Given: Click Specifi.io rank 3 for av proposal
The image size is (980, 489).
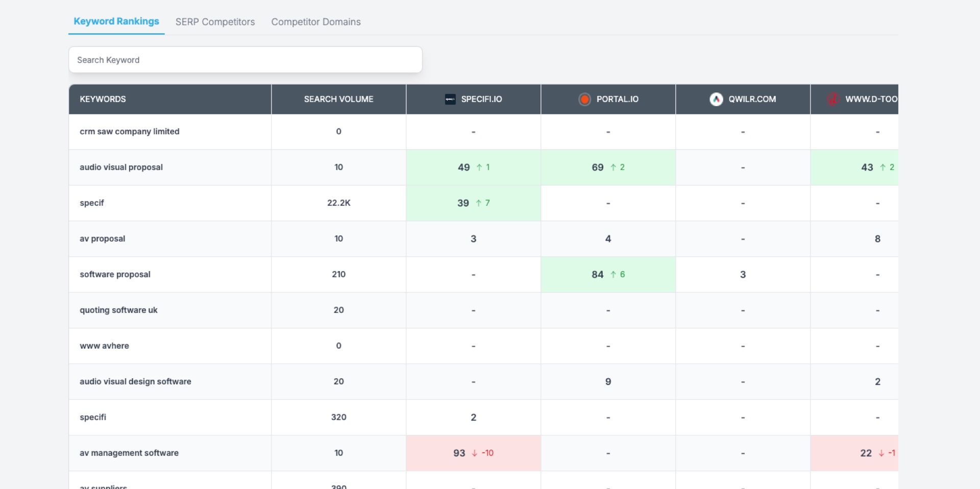Looking at the screenshot, I should tap(474, 238).
